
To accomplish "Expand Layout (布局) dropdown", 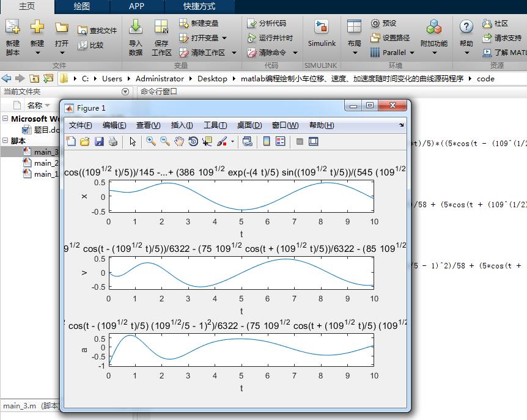I will [355, 53].
